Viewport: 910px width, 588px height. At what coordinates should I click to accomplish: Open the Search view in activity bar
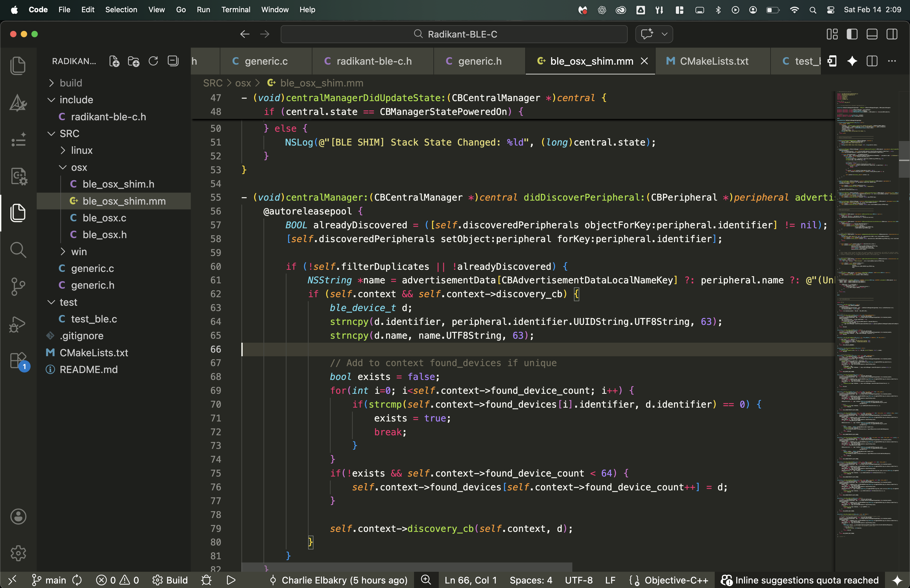pyautogui.click(x=18, y=250)
